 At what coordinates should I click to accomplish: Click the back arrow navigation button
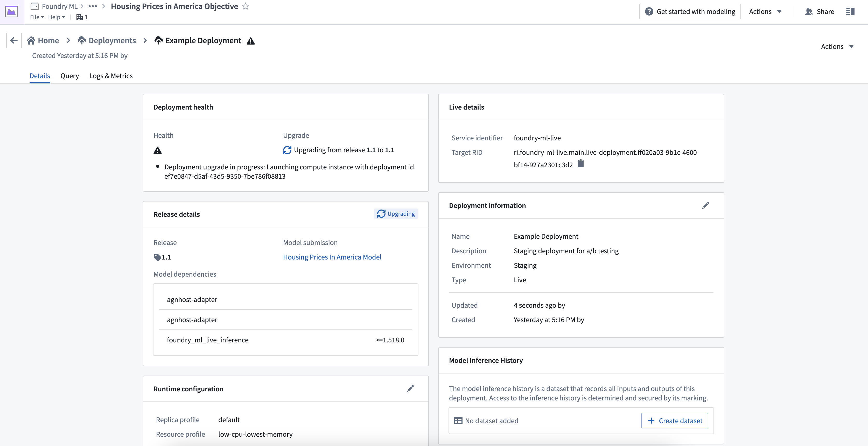(14, 40)
